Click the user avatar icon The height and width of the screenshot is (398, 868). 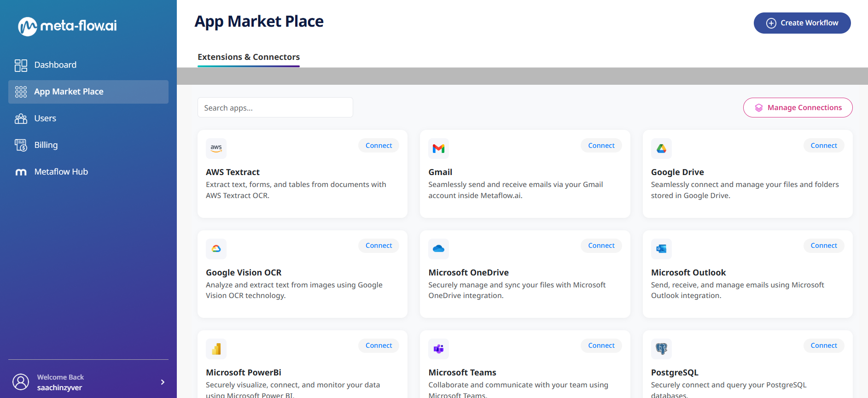tap(21, 382)
